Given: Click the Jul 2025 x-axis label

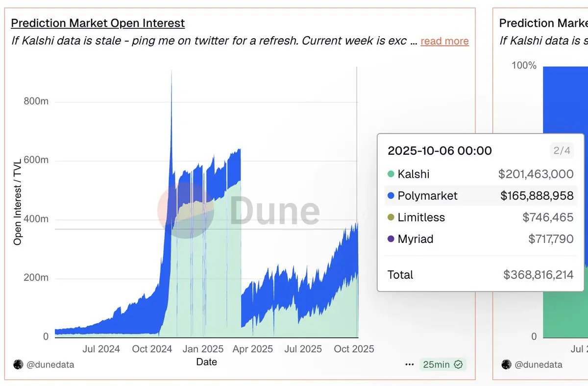Looking at the screenshot, I should pyautogui.click(x=303, y=349).
